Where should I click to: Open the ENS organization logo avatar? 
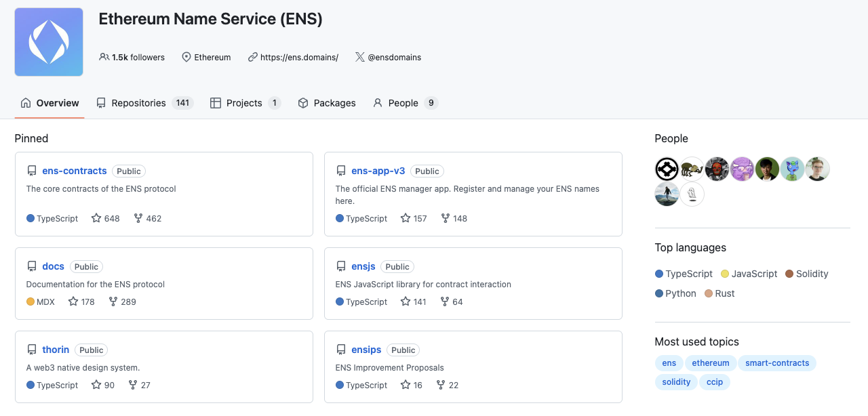[49, 42]
